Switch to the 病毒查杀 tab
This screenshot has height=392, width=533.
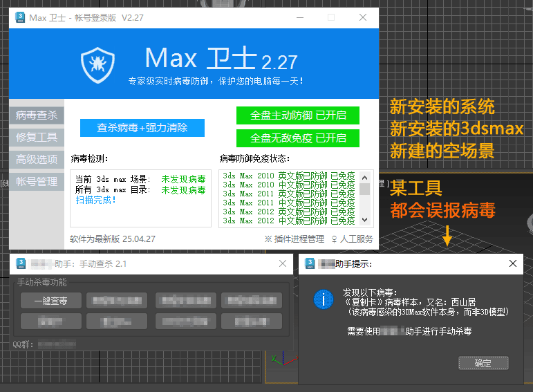37,115
